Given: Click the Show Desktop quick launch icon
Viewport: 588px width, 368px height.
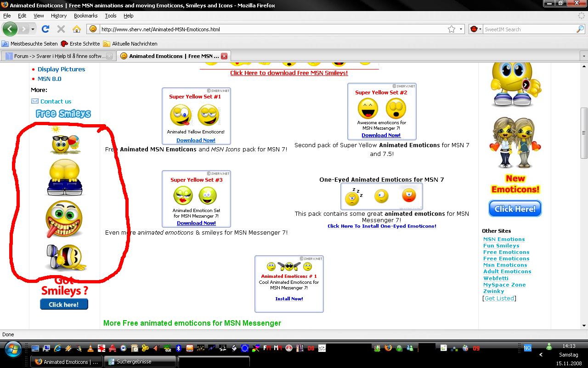Looking at the screenshot, I should point(35,348).
